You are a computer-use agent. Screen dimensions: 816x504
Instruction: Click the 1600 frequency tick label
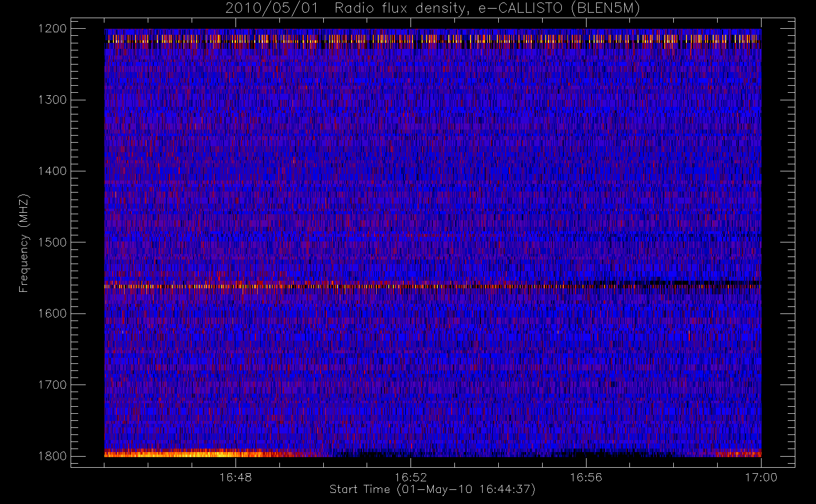click(x=52, y=313)
